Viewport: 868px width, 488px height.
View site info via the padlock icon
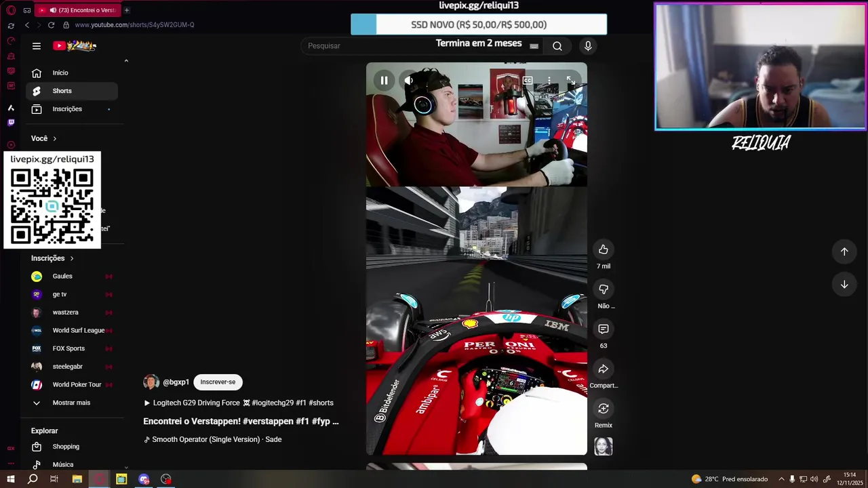click(66, 25)
